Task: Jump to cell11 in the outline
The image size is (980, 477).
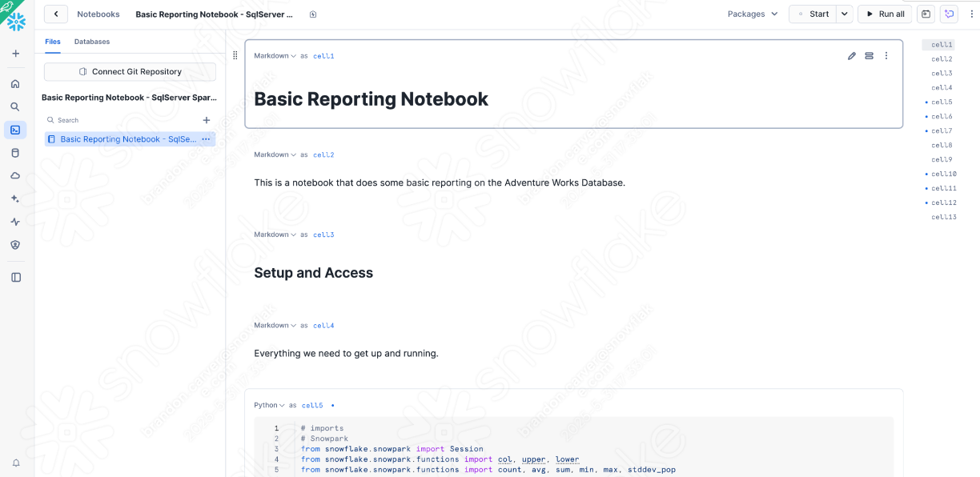Action: click(944, 189)
